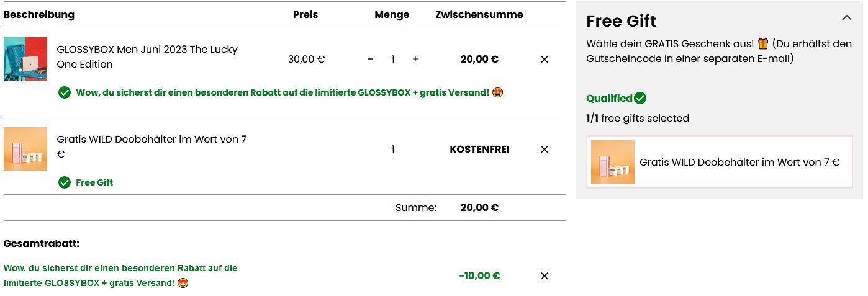The image size is (868, 296).
Task: Remove GLOSSYBOX Men Juni 2023 from cart
Action: pyautogui.click(x=545, y=60)
